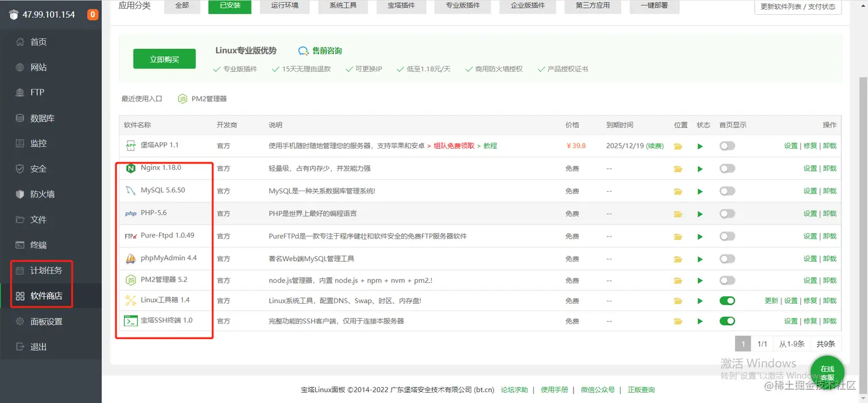This screenshot has height=403, width=868.
Task: Click the green status arrow for Pure-Ftpd
Action: (x=700, y=237)
